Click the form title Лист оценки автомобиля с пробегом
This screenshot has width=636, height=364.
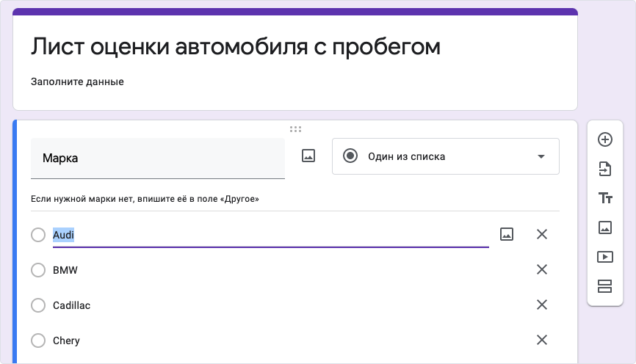tap(236, 47)
